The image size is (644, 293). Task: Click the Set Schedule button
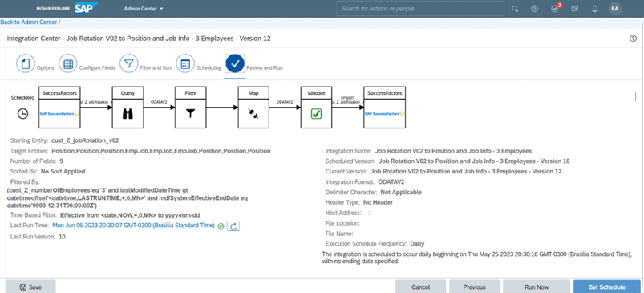click(x=606, y=287)
